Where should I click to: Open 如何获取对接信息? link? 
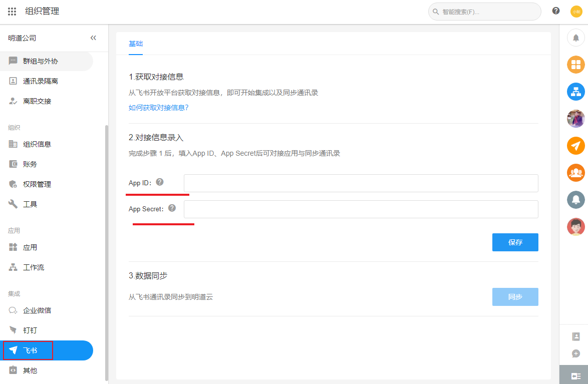(x=158, y=108)
